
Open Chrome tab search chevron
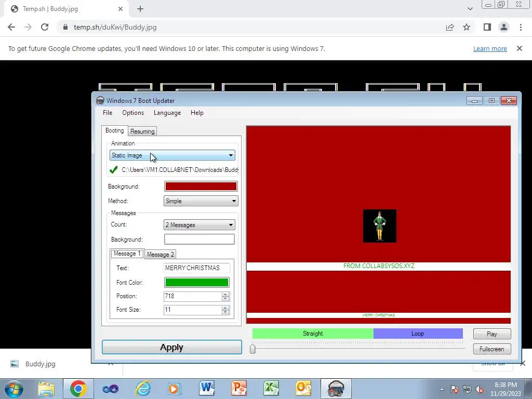470,9
